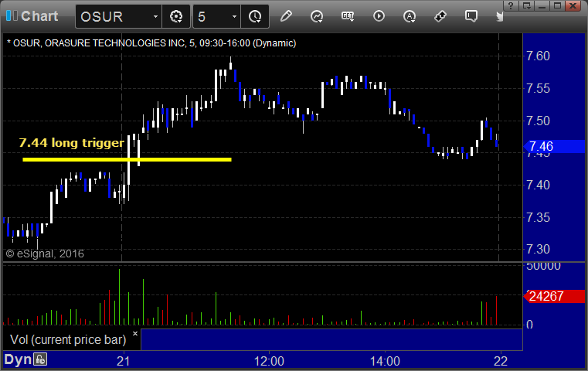Click the pop-out window title bar icon
Viewport: 588px width, 371px height.
tap(526, 5)
